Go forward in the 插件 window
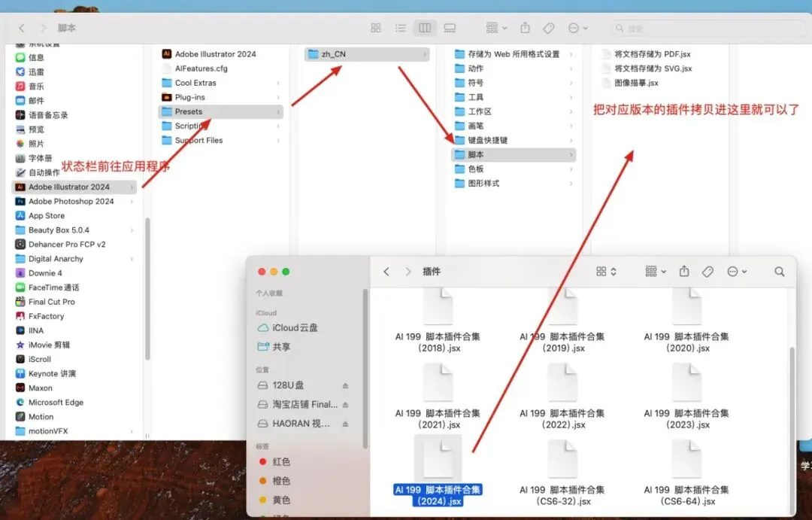 [x=408, y=272]
